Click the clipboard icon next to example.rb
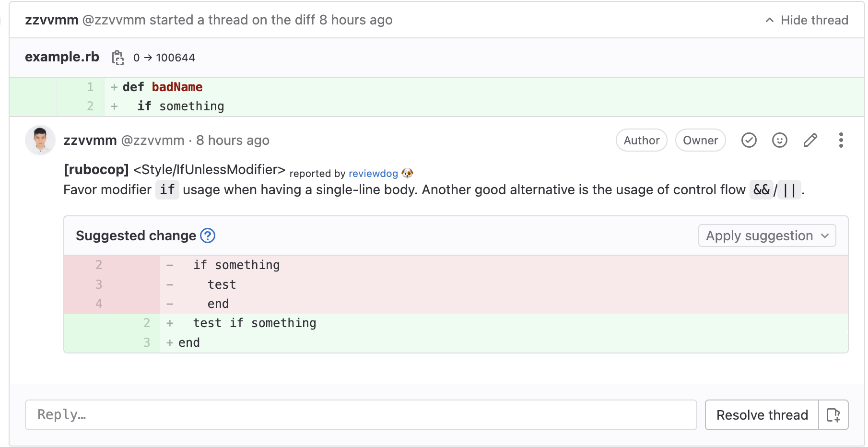Screen dimensions: 868x447 coord(117,57)
